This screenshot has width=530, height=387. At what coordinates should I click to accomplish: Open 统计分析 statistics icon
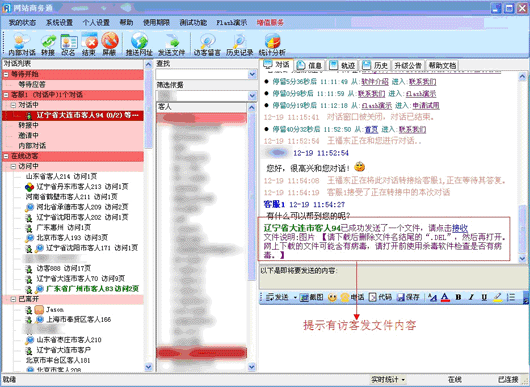click(x=272, y=44)
